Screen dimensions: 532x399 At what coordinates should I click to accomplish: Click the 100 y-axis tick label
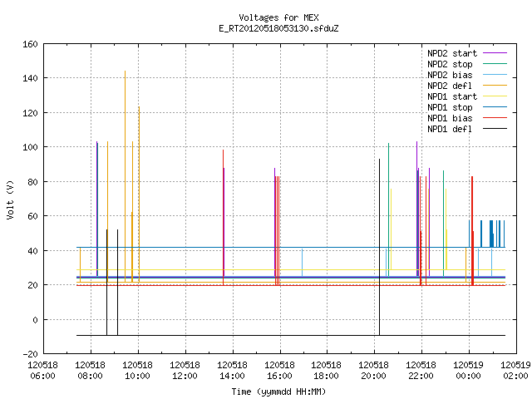pos(30,147)
